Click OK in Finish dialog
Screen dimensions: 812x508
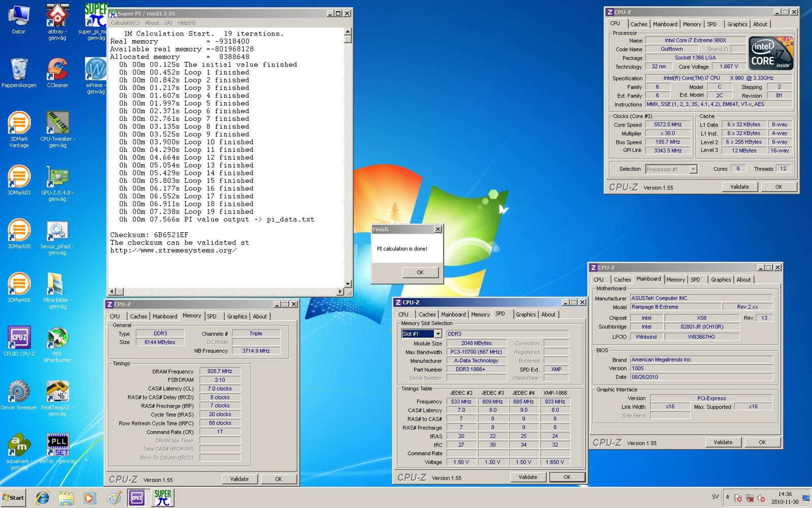click(x=420, y=272)
